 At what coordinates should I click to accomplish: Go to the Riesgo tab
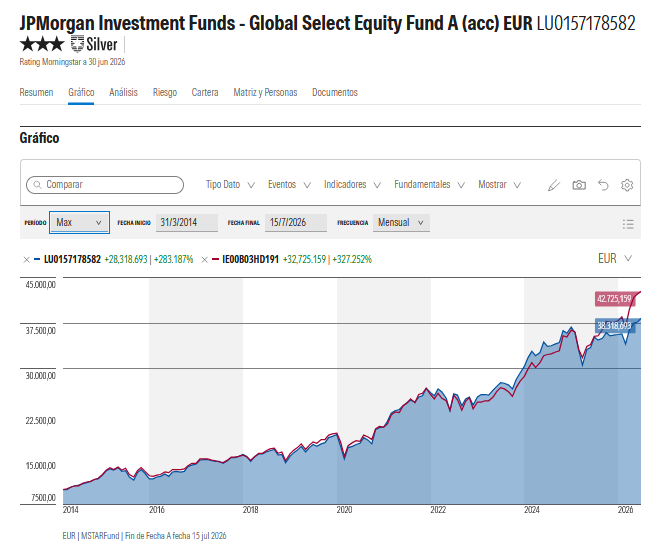click(165, 92)
